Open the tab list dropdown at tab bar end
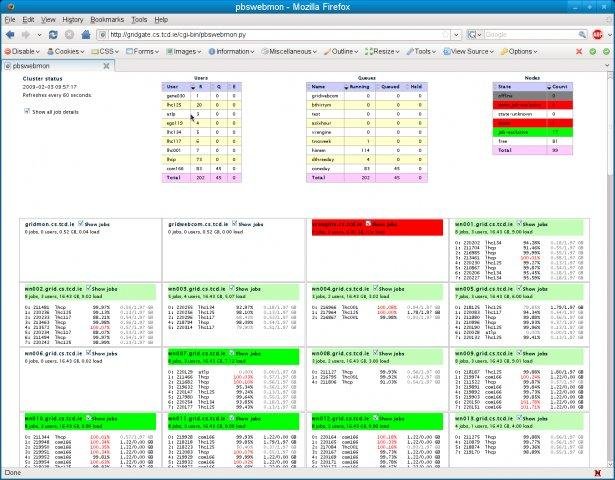 tap(608, 65)
